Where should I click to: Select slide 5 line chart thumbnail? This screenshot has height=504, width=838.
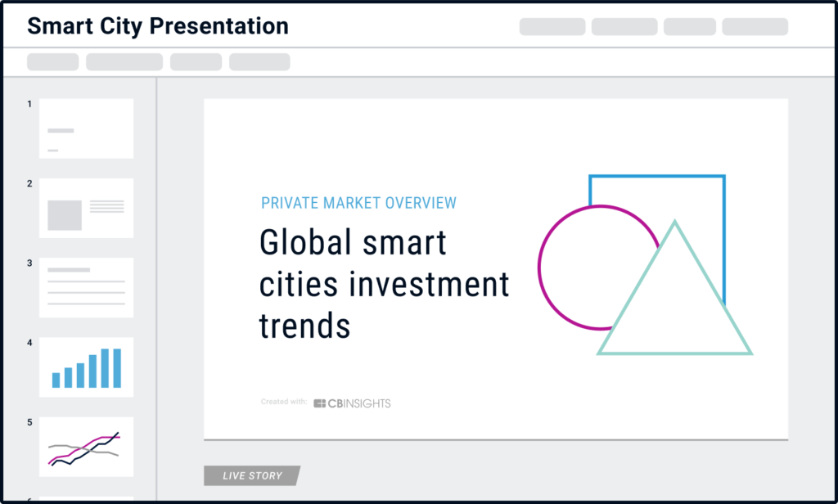click(86, 447)
